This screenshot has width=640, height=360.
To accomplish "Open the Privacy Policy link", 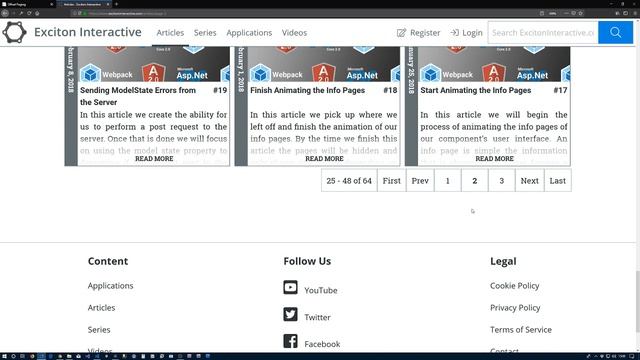I will pos(515,308).
